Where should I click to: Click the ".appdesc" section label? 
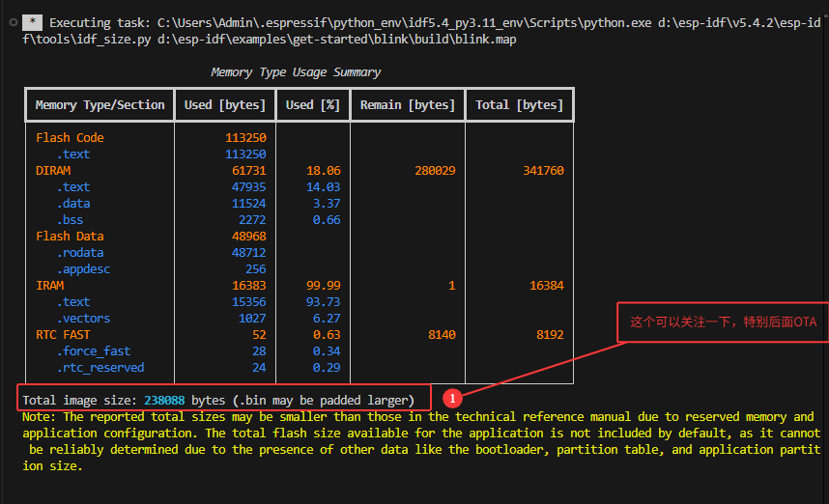pos(83,269)
